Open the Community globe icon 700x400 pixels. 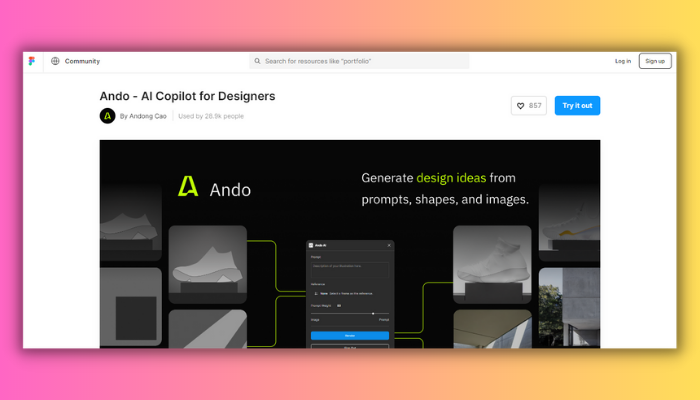click(55, 61)
